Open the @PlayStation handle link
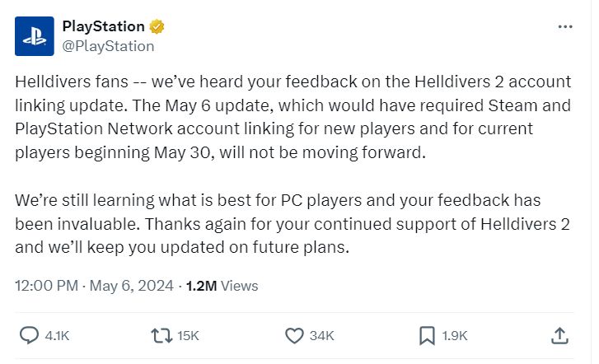The height and width of the screenshot is (364, 599). tap(108, 46)
